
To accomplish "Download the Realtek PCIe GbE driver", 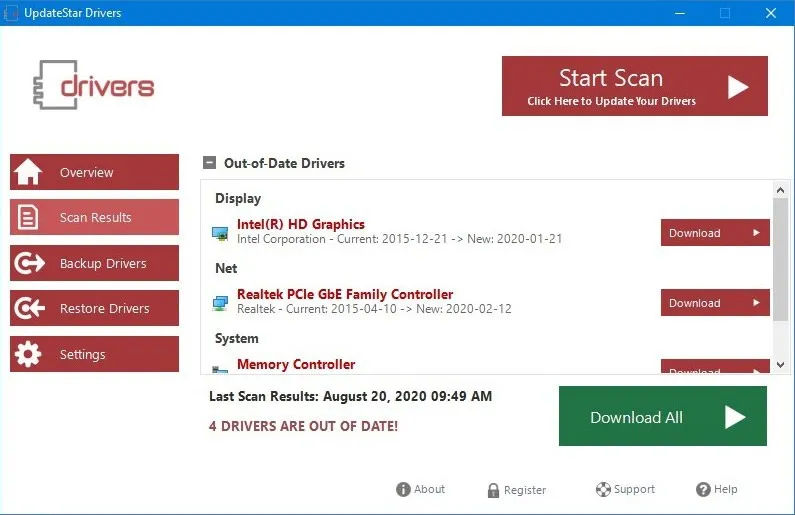I will pyautogui.click(x=715, y=303).
